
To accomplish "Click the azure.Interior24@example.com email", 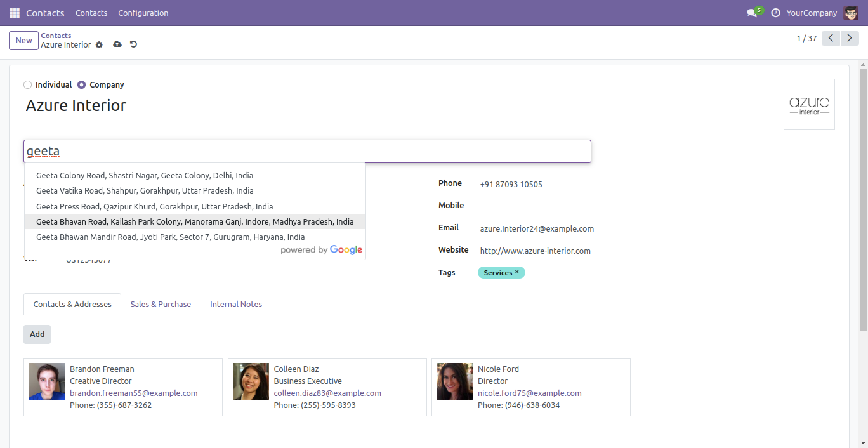I will point(537,228).
